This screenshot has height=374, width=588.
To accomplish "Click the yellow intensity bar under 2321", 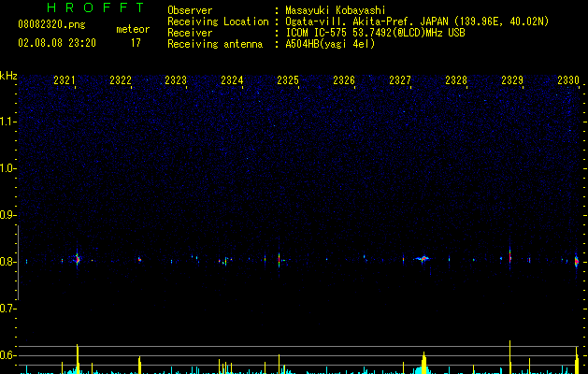I will pyautogui.click(x=78, y=359).
